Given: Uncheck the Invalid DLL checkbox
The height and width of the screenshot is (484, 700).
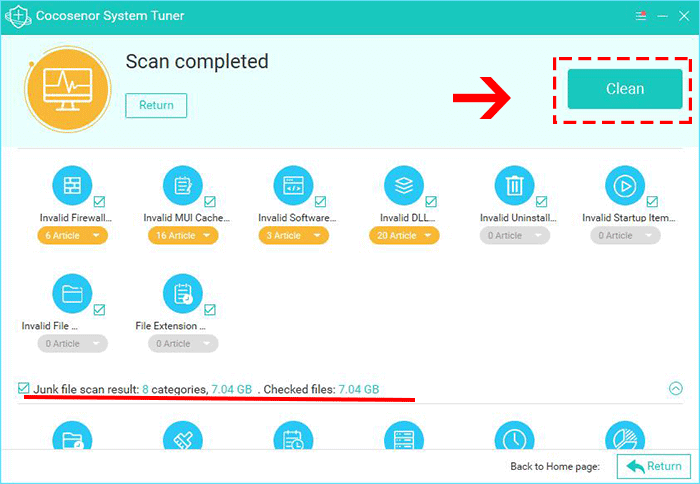Looking at the screenshot, I should pos(431,201).
